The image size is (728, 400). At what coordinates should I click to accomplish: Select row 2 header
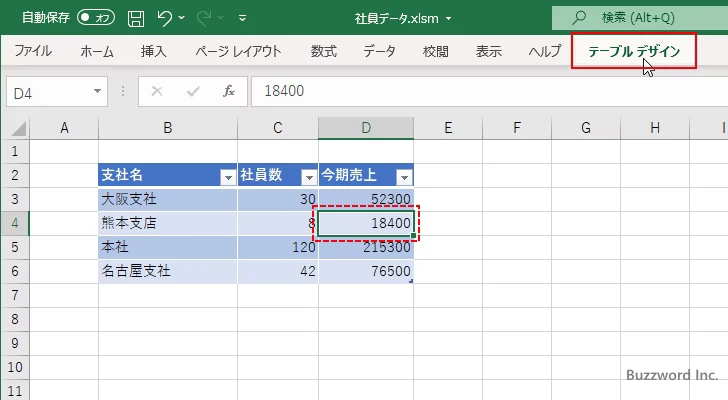coord(15,175)
